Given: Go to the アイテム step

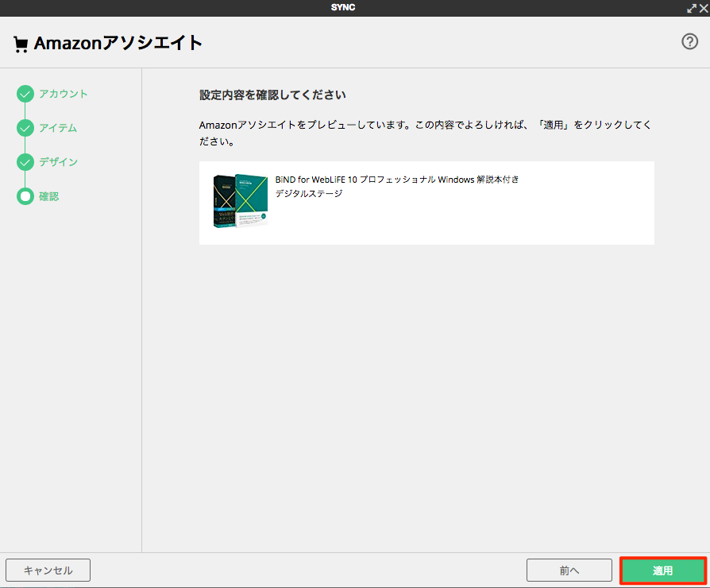Looking at the screenshot, I should (58, 128).
